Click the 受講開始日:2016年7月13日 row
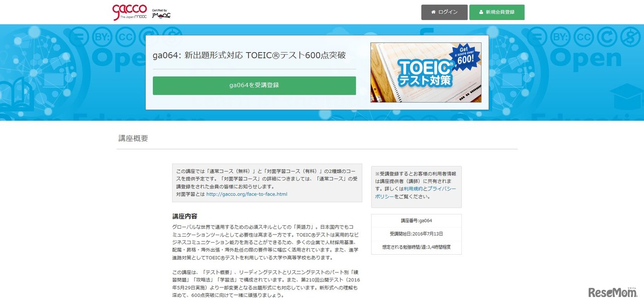This screenshot has height=304, width=644. click(416, 234)
